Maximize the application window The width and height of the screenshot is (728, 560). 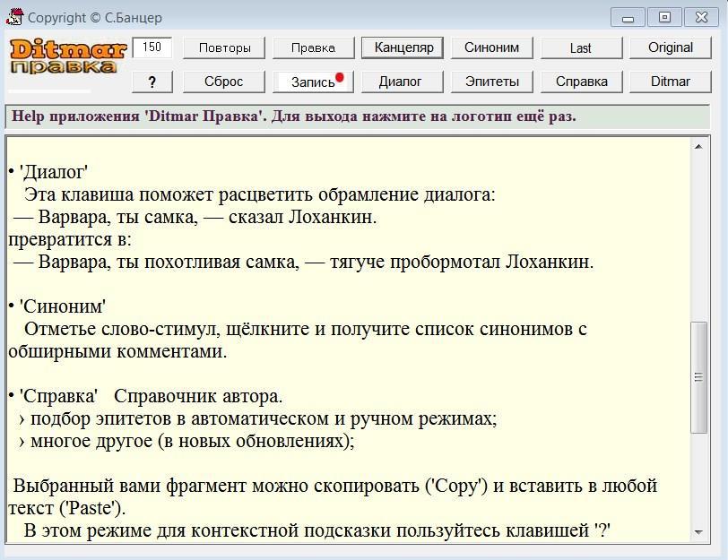click(664, 17)
